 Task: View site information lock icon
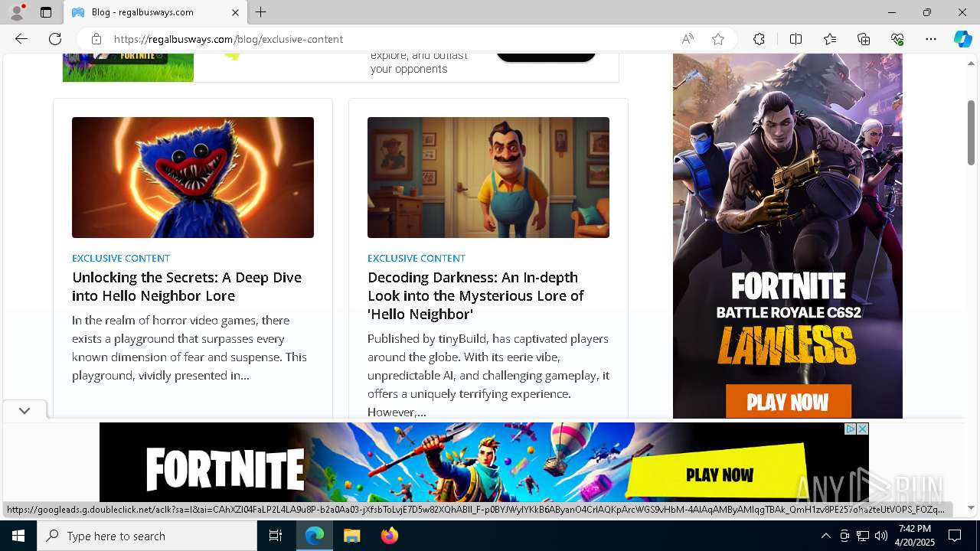tap(96, 39)
